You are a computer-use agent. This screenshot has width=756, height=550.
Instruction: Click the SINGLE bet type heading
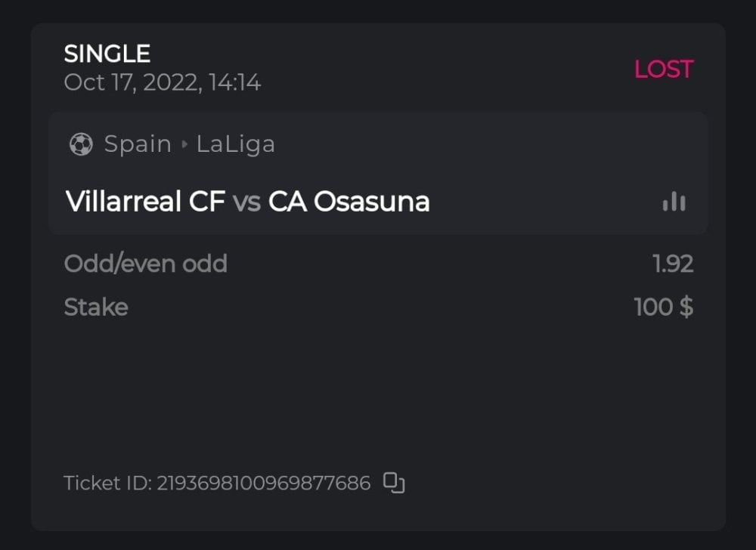point(107,54)
